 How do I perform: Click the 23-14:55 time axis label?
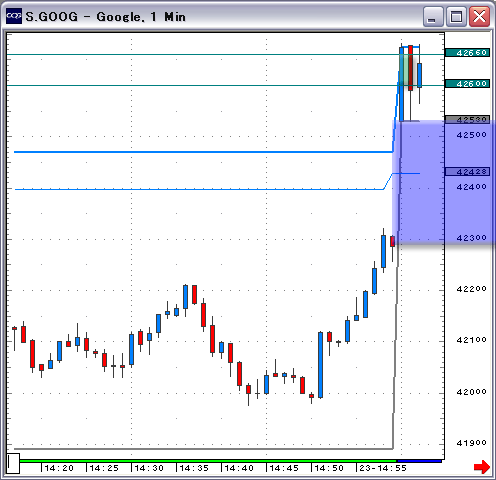pyautogui.click(x=383, y=468)
